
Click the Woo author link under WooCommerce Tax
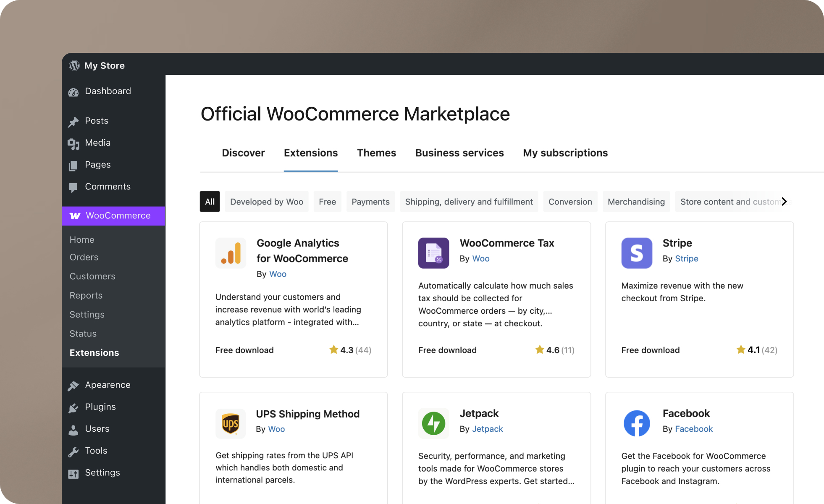point(480,259)
